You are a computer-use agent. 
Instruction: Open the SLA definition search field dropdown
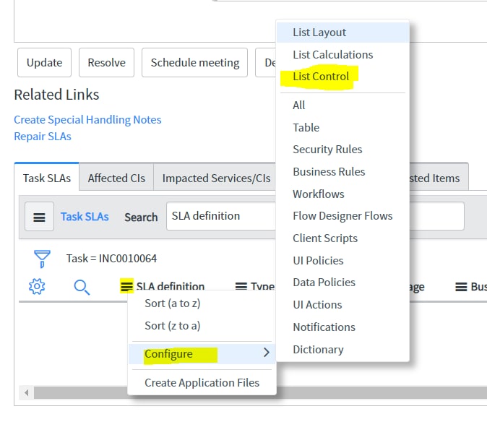click(221, 216)
